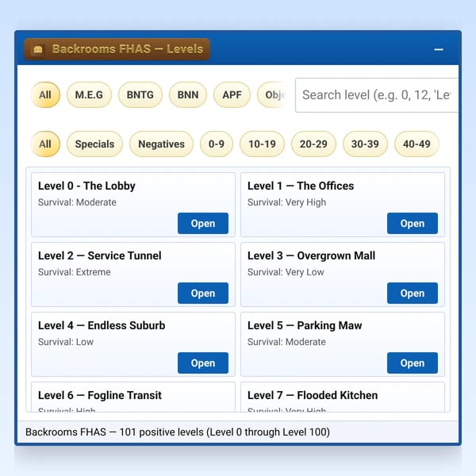The height and width of the screenshot is (476, 476).
Task: Click 'Survival: Low' on Level 4 card
Action: tap(66, 342)
